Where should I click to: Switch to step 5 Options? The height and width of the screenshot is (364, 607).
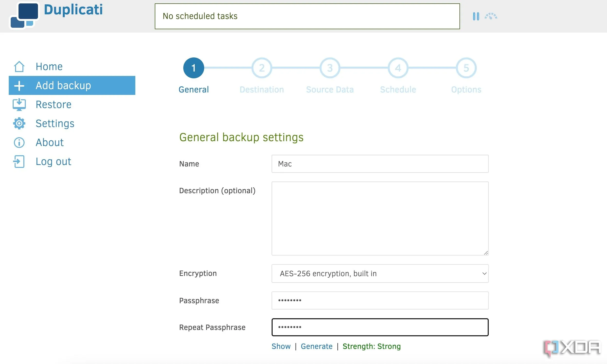466,68
